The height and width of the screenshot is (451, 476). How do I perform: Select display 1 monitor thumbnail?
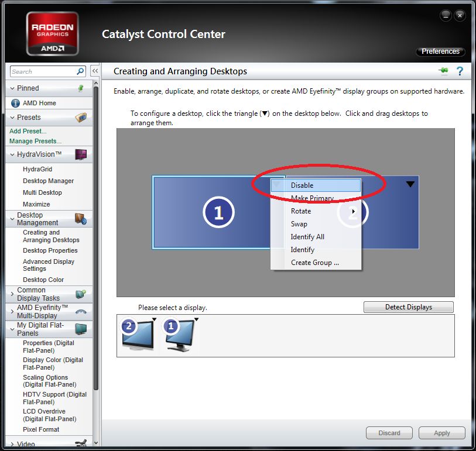(x=180, y=336)
